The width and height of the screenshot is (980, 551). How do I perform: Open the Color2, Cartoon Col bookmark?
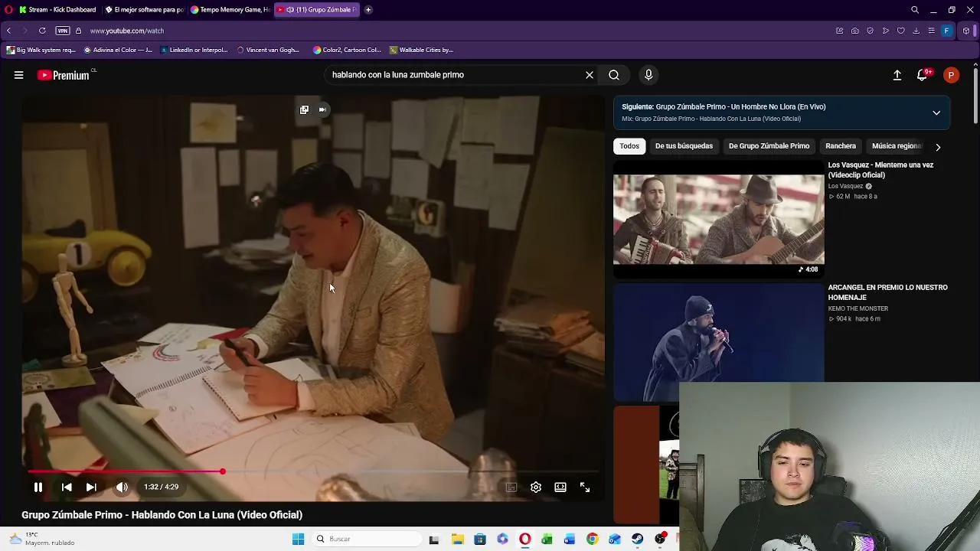[x=347, y=50]
